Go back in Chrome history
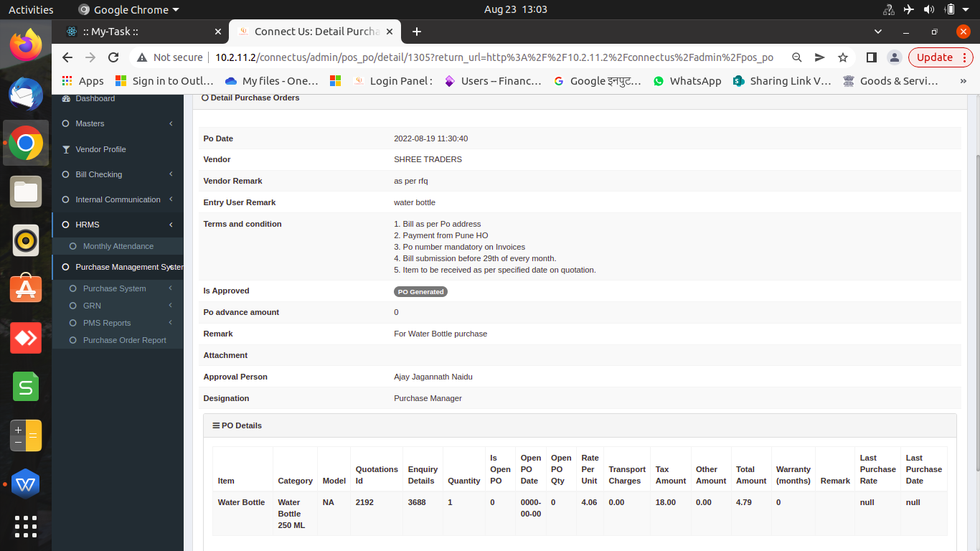980x551 pixels. tap(67, 57)
